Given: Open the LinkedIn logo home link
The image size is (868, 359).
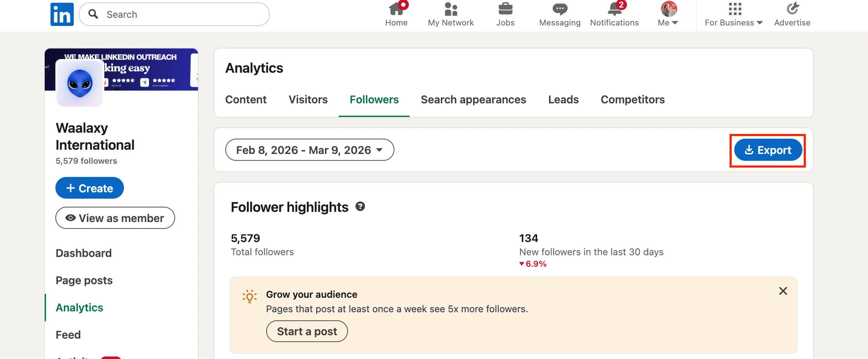Looking at the screenshot, I should [x=62, y=14].
